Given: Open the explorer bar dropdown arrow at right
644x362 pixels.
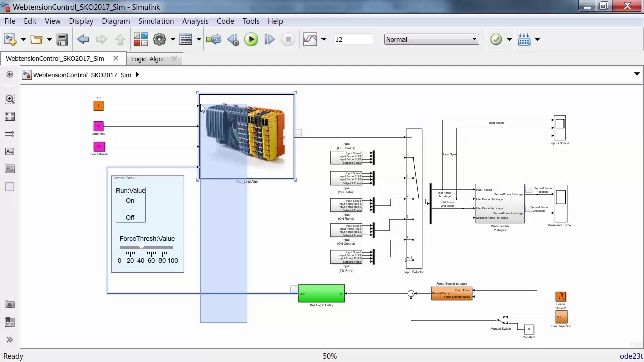Looking at the screenshot, I should coord(637,74).
